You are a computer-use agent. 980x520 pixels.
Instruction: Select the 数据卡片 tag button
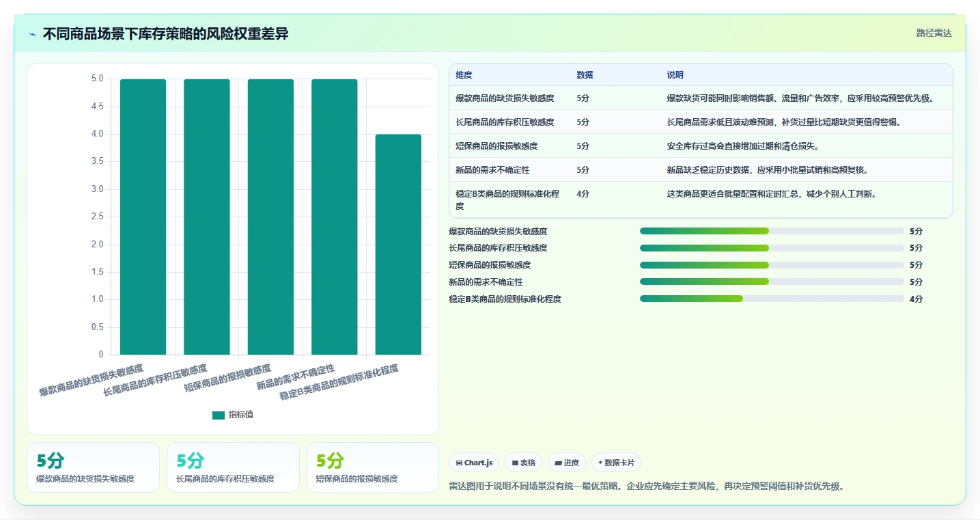coord(616,463)
